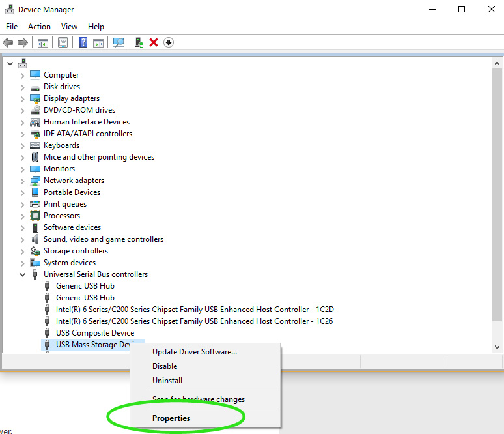Expand the Computer category
This screenshot has width=504, height=434.
pyautogui.click(x=22, y=76)
